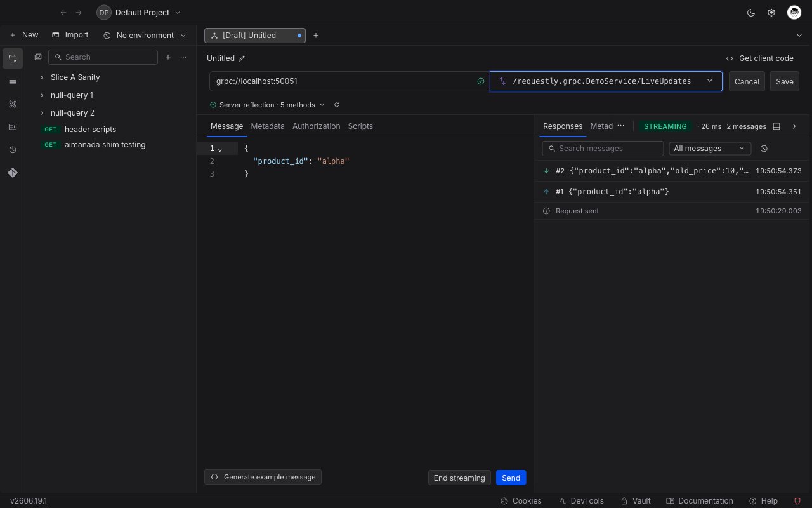This screenshot has height=508, width=812.
Task: Click the select-all icon beside Search
Action: click(38, 57)
